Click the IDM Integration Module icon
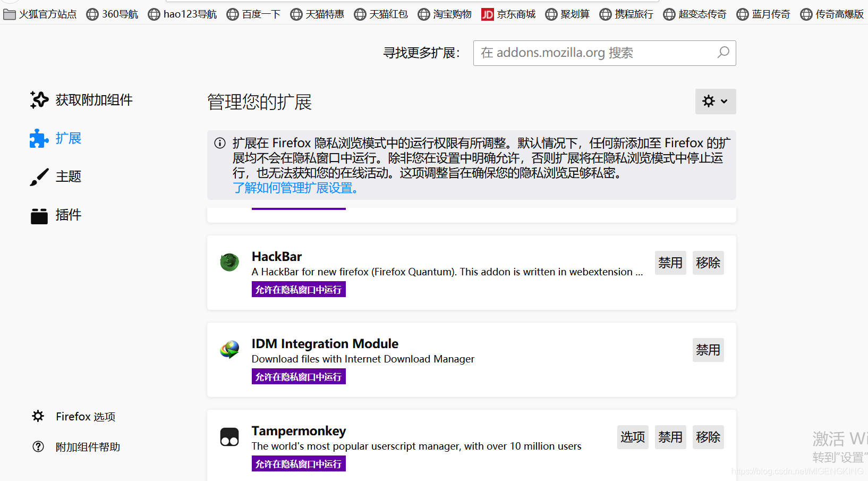 click(229, 349)
